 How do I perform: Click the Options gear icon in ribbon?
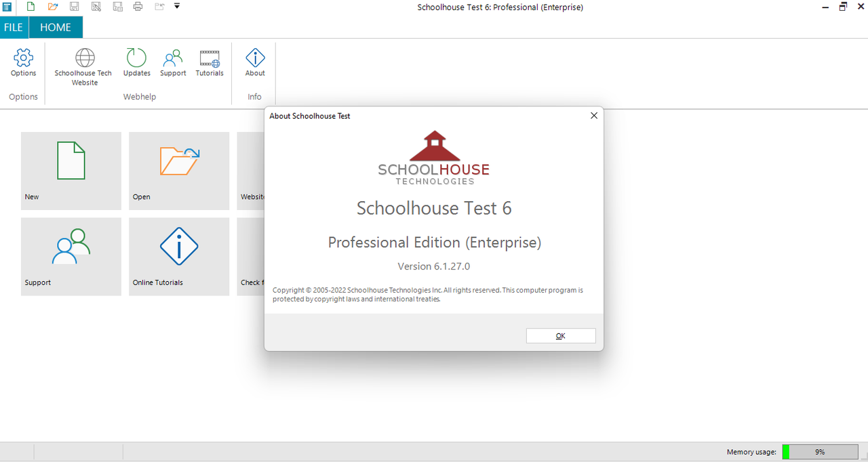23,58
